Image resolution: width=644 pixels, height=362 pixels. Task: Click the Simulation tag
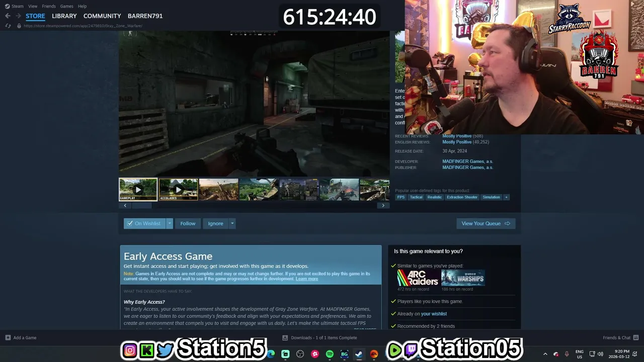[491, 197]
